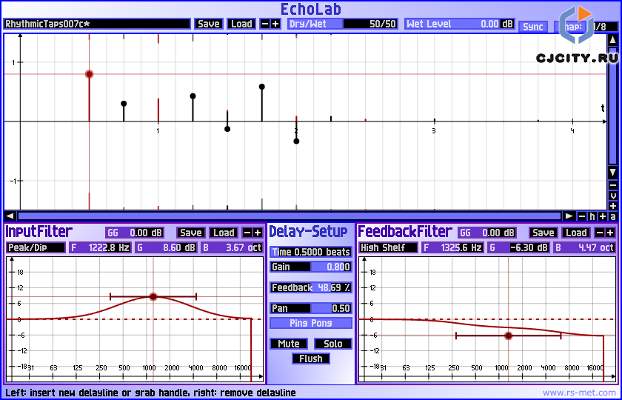Zoom in horizontally with plus beside h

tap(603, 216)
